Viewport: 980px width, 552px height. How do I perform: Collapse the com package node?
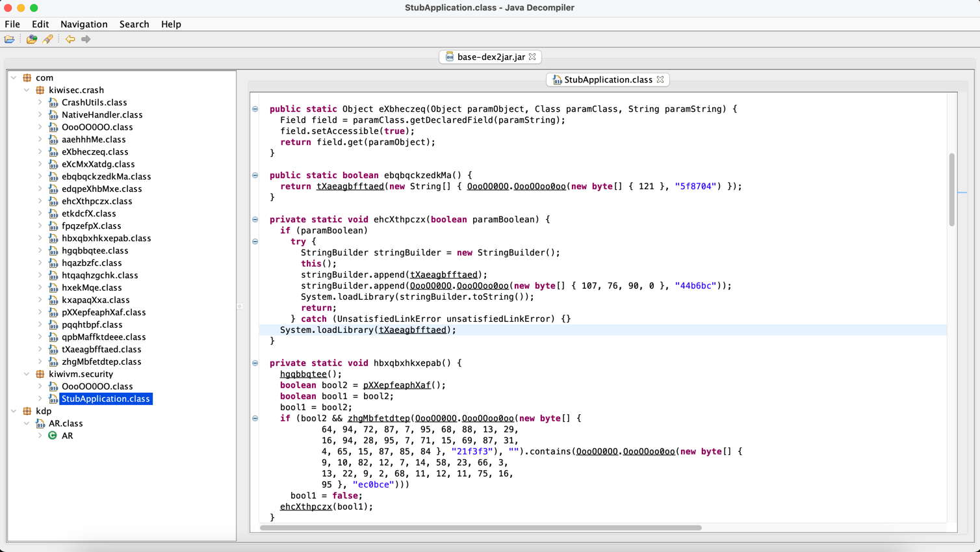pyautogui.click(x=14, y=77)
